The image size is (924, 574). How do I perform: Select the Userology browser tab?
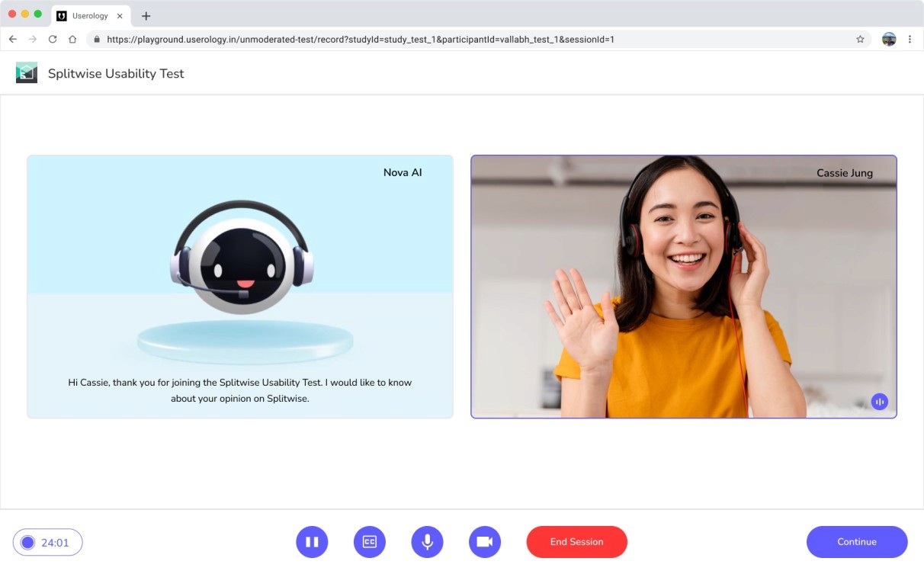click(91, 16)
